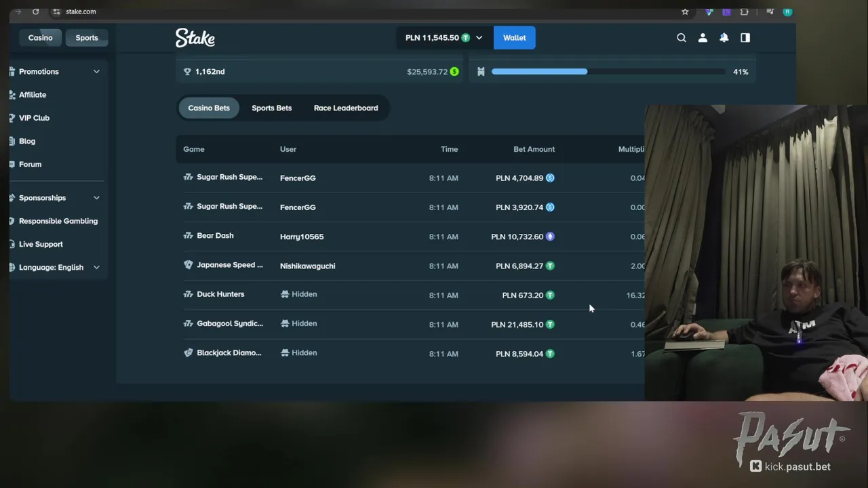Click game icon of Blackjack Diamo... row
The height and width of the screenshot is (488, 868).
189,353
